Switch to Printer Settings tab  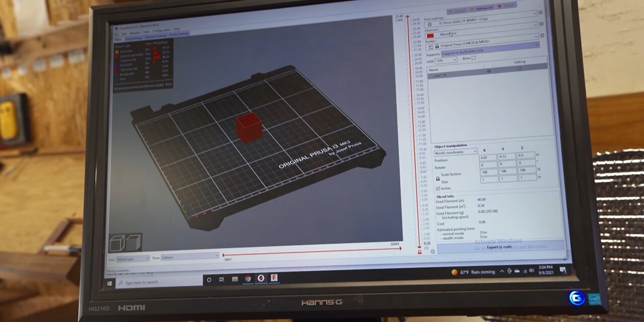pos(179,34)
